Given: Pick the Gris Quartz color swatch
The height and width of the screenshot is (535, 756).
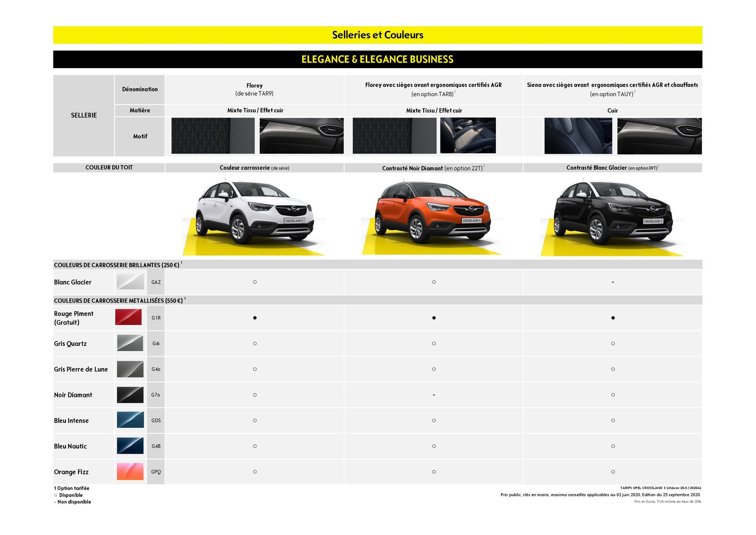Looking at the screenshot, I should click(x=130, y=343).
